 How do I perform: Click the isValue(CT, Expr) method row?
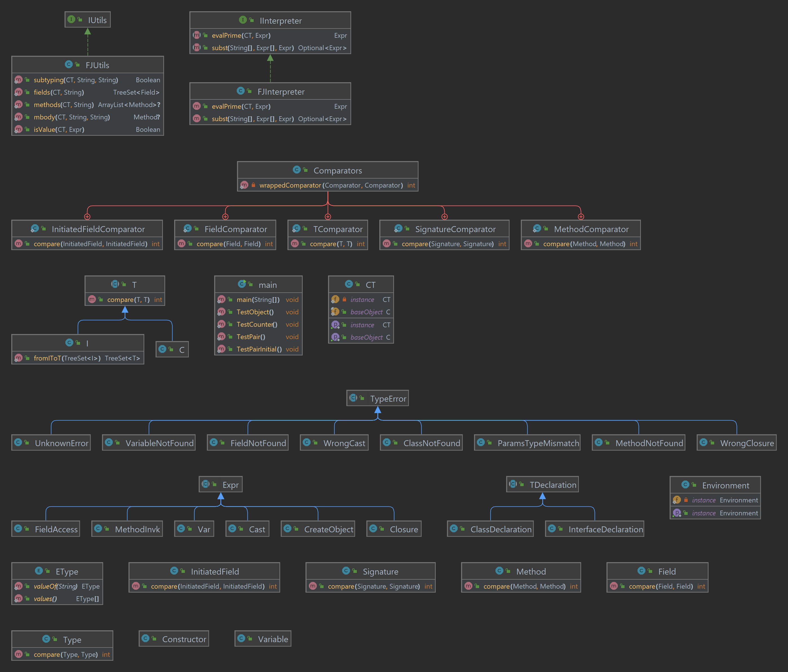point(87,130)
